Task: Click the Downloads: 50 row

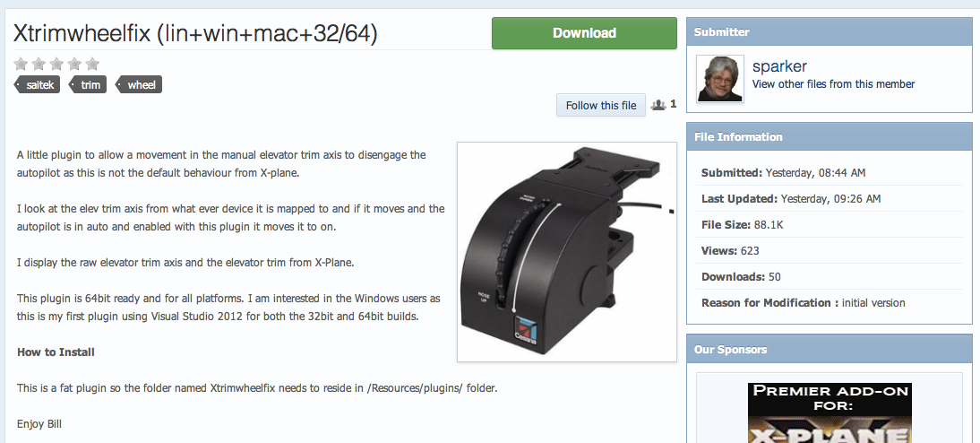Action: [x=830, y=276]
